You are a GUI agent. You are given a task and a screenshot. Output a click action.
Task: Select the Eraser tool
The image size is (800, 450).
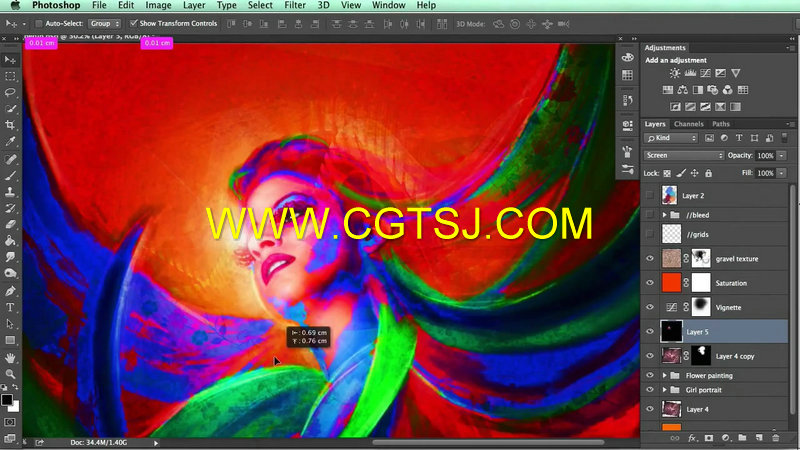[x=10, y=224]
